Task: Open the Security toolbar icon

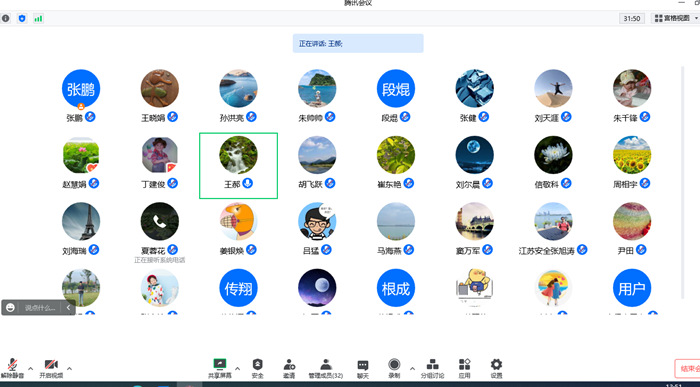Action: pyautogui.click(x=258, y=368)
